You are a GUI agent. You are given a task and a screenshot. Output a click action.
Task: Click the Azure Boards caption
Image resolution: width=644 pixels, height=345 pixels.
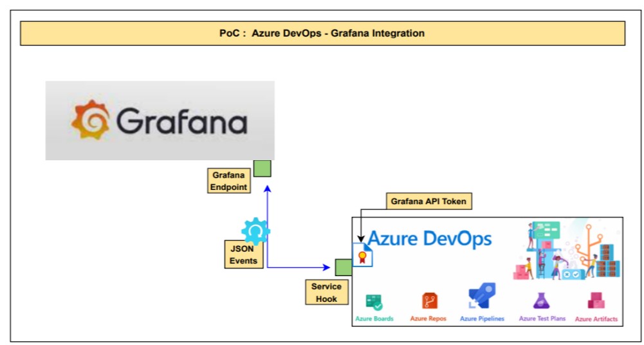[x=374, y=319]
